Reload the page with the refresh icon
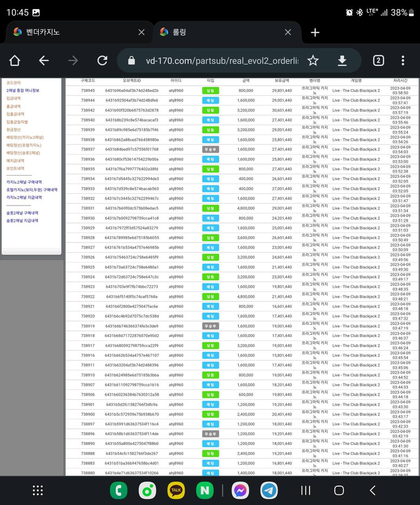Screen dimensions: 420x505 click(102, 60)
